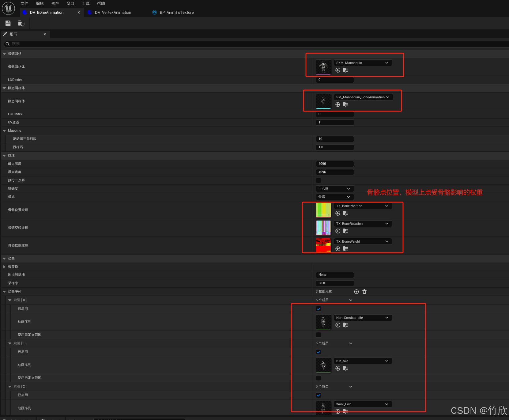Image resolution: width=509 pixels, height=420 pixels.
Task: Use selected asset for 骨骼网格体 via arrow icon
Action: (x=337, y=70)
